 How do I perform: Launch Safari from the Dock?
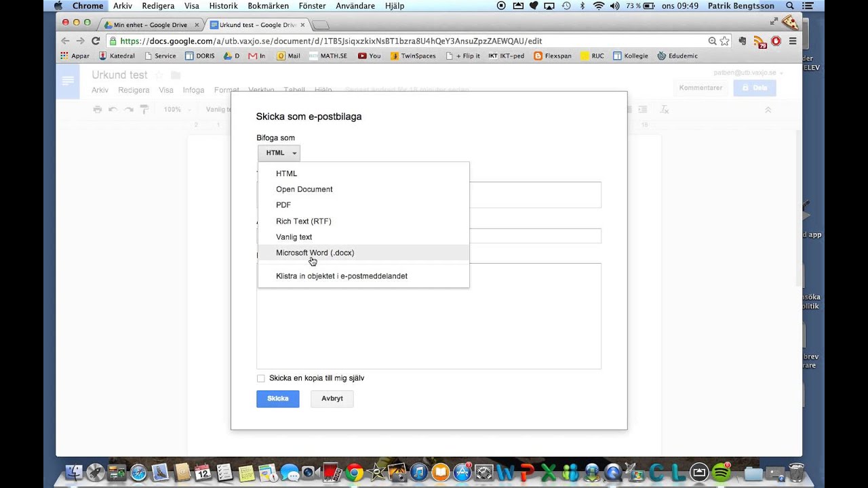coord(139,472)
